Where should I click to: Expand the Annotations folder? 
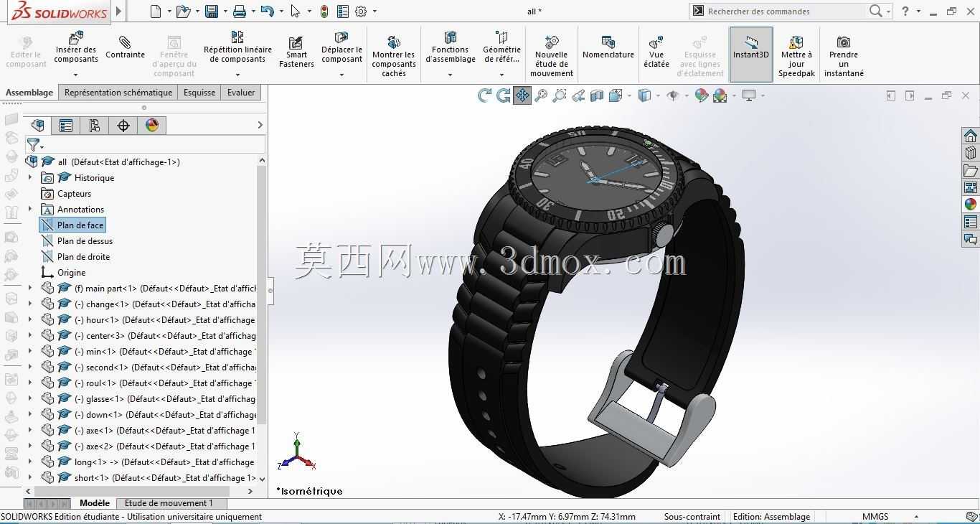tap(30, 210)
